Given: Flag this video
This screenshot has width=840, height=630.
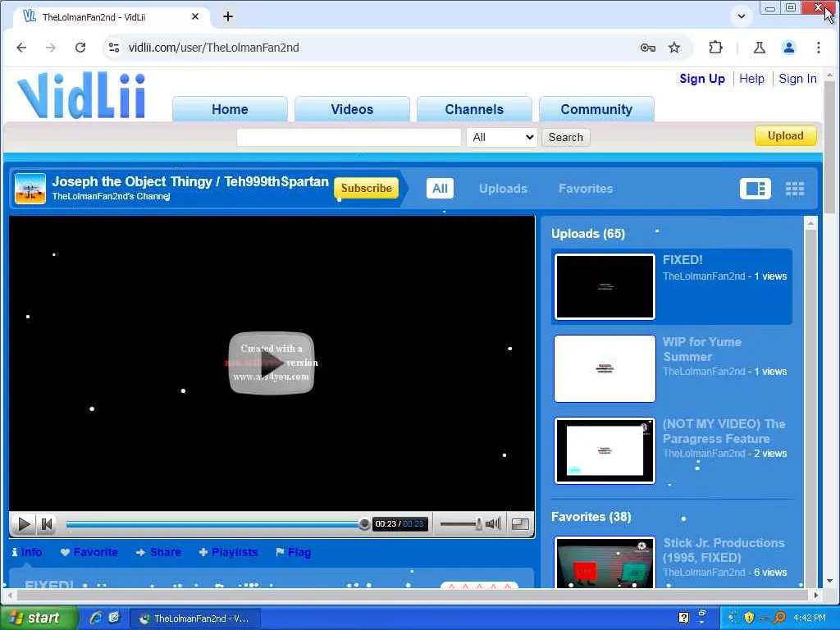Looking at the screenshot, I should tap(293, 552).
